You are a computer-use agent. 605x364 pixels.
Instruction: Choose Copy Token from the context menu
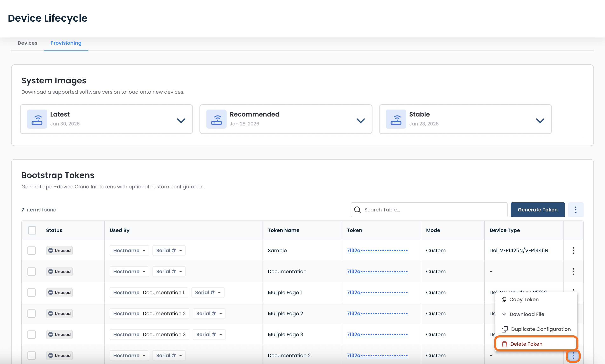click(x=536, y=300)
